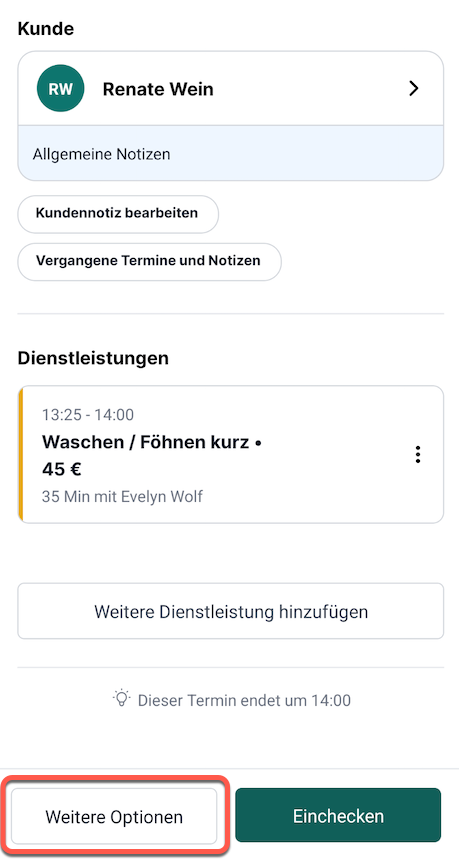The image size is (459, 862).
Task: Click 35 Min mit Evelyn Wolf text
Action: [x=122, y=496]
